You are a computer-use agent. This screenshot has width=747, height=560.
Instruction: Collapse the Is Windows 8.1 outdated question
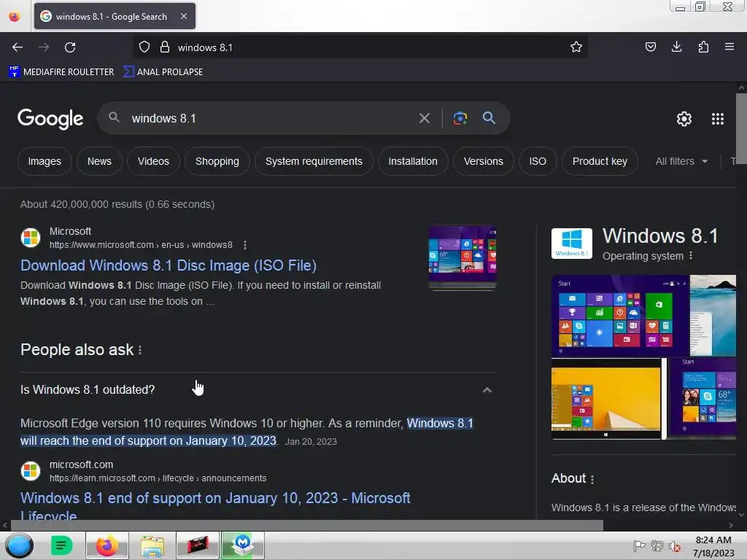487,390
